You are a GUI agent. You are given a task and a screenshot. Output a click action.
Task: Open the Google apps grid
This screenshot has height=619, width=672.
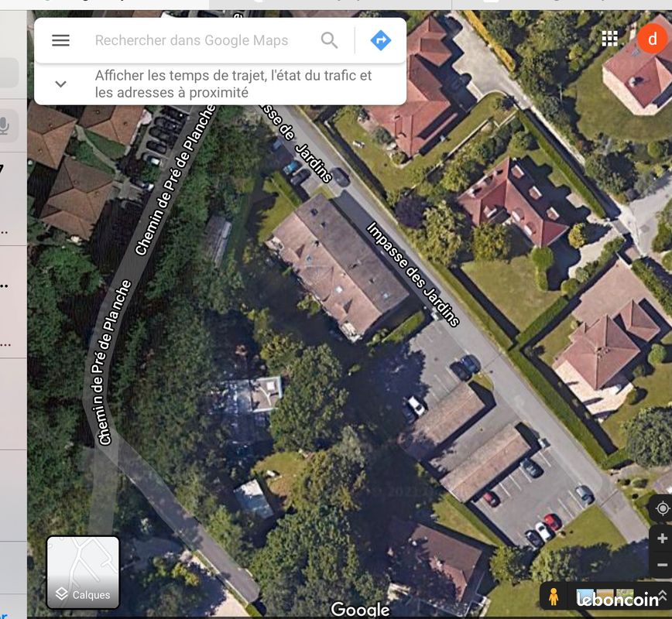coord(609,39)
